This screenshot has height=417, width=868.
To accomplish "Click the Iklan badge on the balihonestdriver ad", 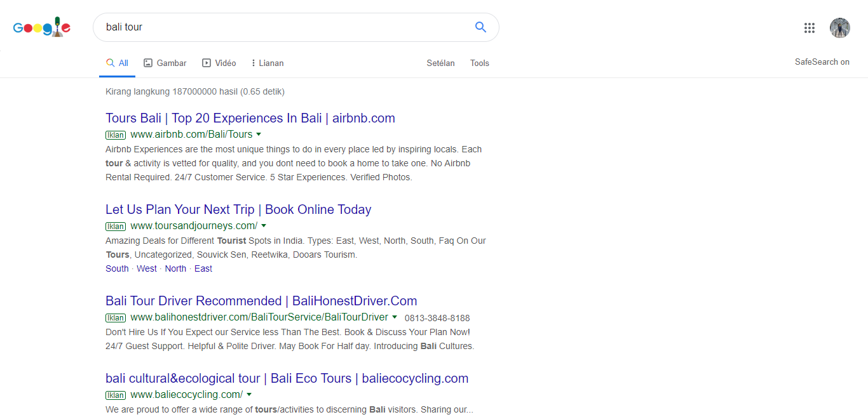I will (x=116, y=318).
